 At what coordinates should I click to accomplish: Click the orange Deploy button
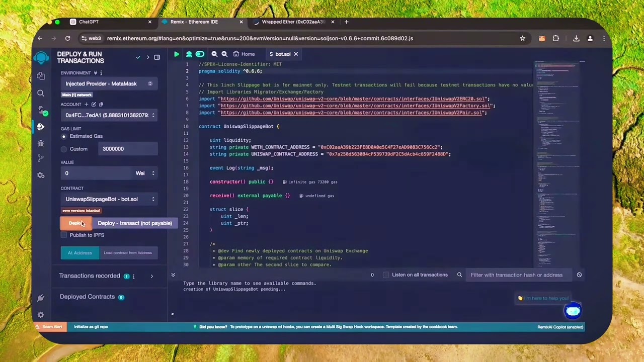[76, 223]
